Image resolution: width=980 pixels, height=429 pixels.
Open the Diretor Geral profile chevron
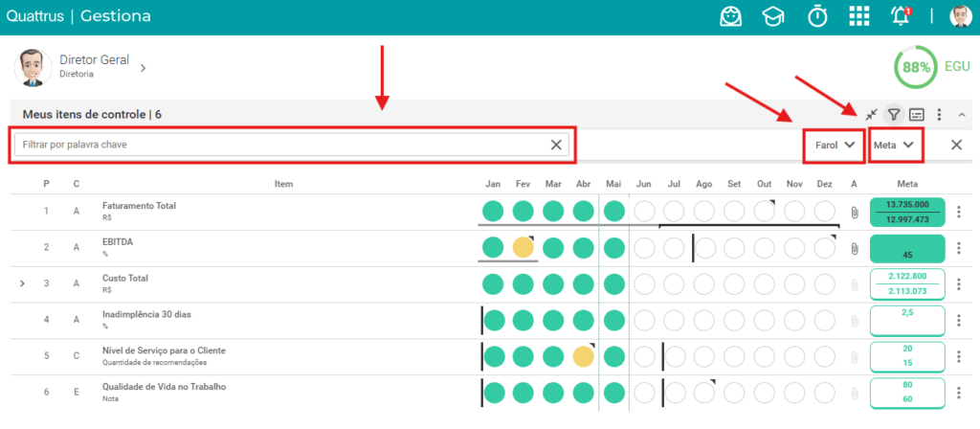pyautogui.click(x=143, y=68)
